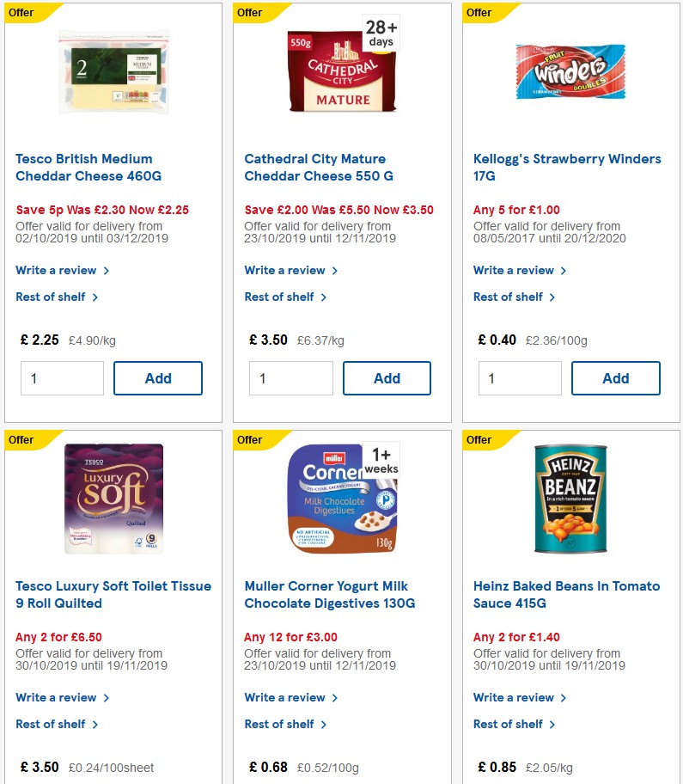Select the quantity field for Cathedral City cheese
This screenshot has height=784, width=683.
click(290, 378)
